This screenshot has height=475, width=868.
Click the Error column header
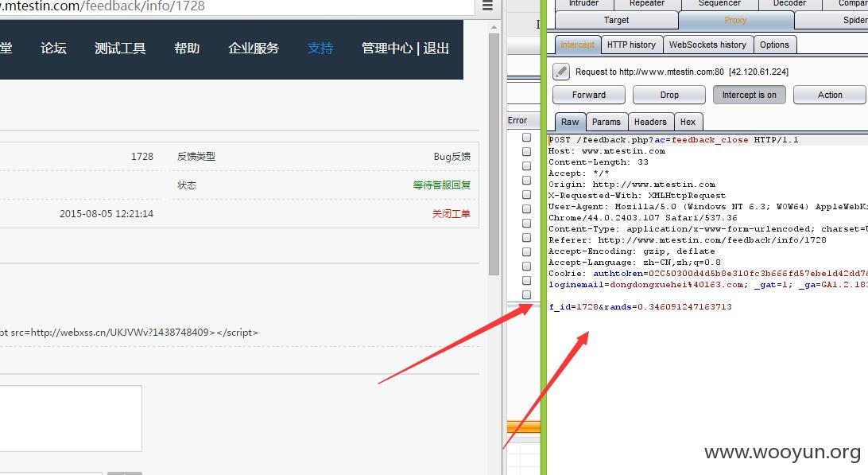tap(523, 120)
